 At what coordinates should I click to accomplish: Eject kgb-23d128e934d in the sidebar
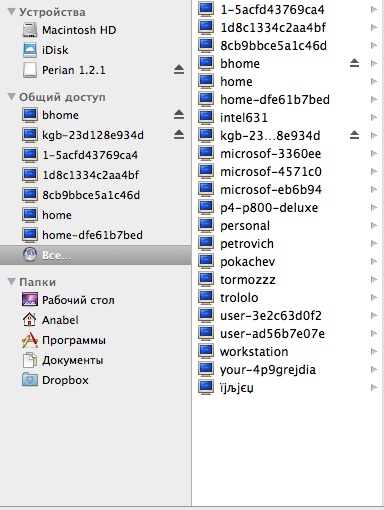(x=179, y=134)
